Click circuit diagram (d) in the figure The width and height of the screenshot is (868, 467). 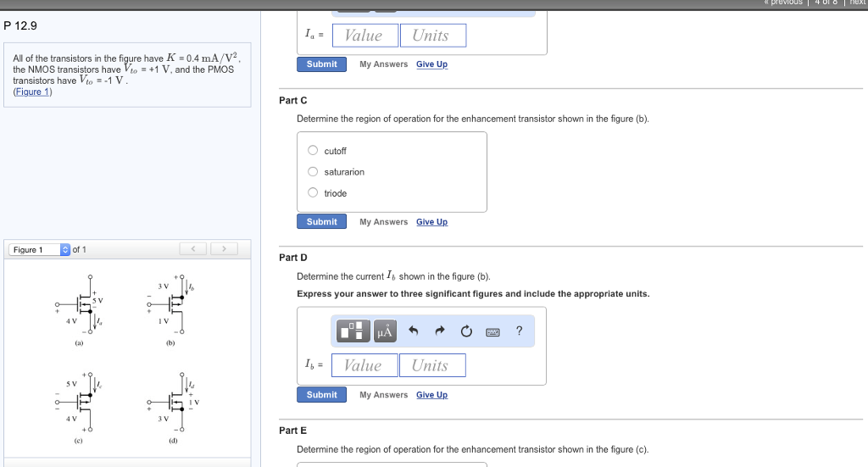click(173, 408)
